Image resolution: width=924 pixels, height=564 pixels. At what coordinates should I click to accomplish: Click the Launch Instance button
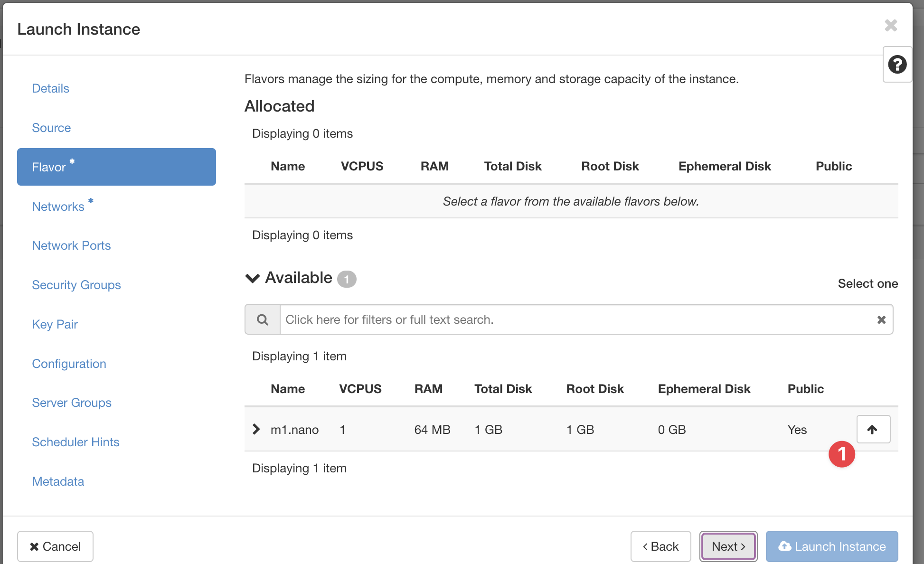pyautogui.click(x=831, y=546)
